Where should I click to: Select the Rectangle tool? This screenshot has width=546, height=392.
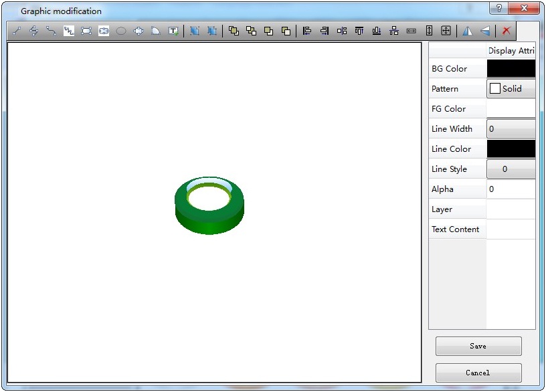click(x=86, y=31)
